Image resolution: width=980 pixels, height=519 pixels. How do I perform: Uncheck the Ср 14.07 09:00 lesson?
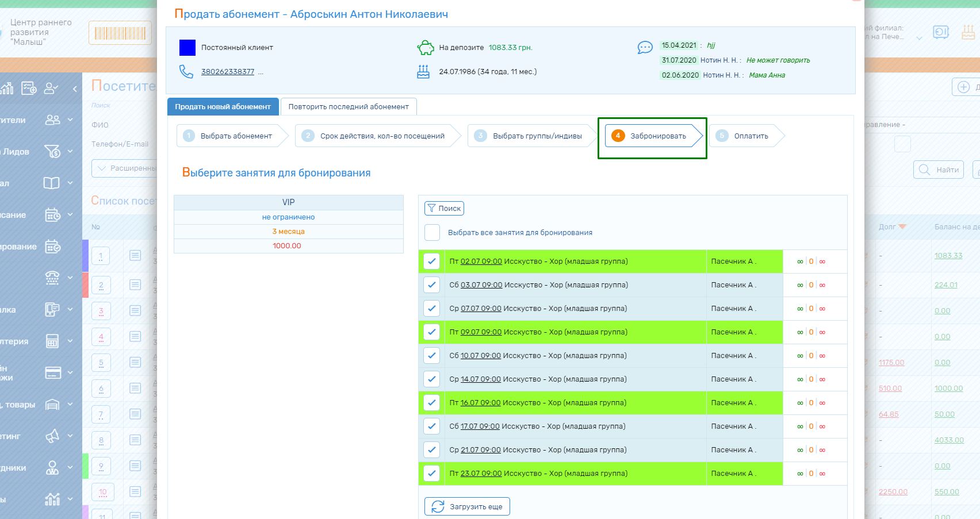(x=432, y=379)
